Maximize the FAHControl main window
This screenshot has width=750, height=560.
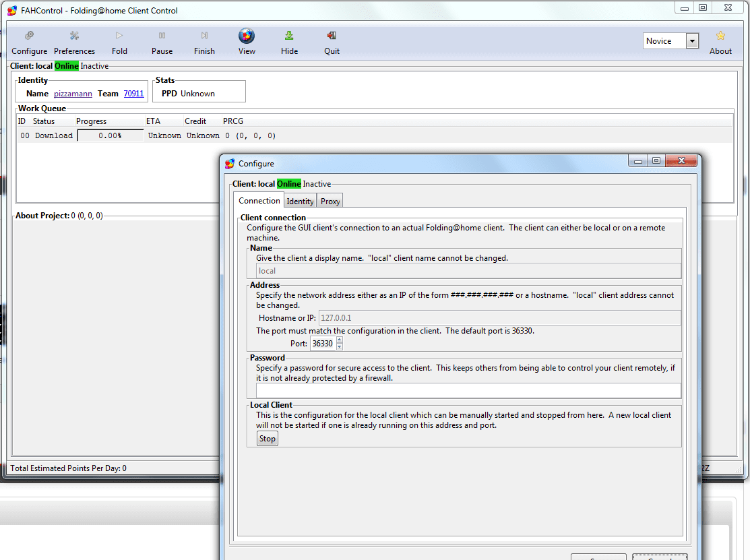click(x=703, y=7)
